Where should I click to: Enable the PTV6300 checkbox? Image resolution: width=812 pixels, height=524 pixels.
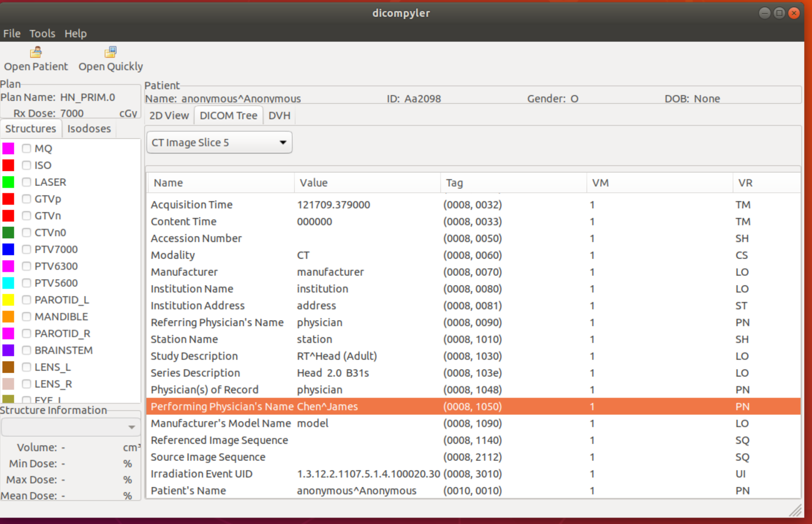27,266
